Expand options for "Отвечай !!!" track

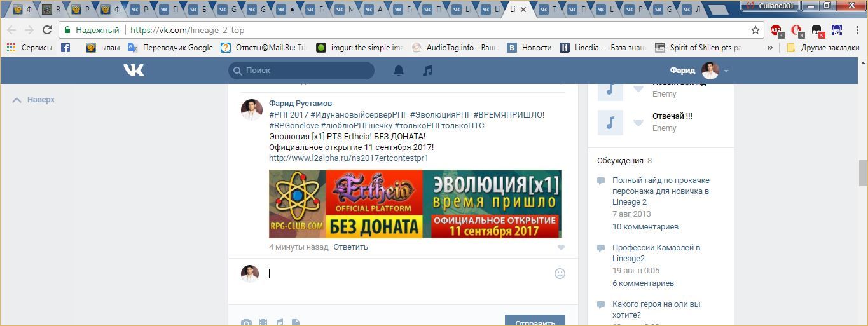click(x=638, y=123)
